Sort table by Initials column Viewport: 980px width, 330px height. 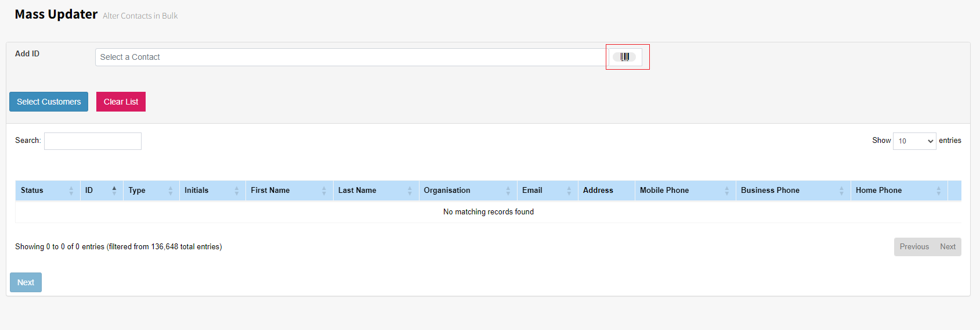tap(212, 191)
